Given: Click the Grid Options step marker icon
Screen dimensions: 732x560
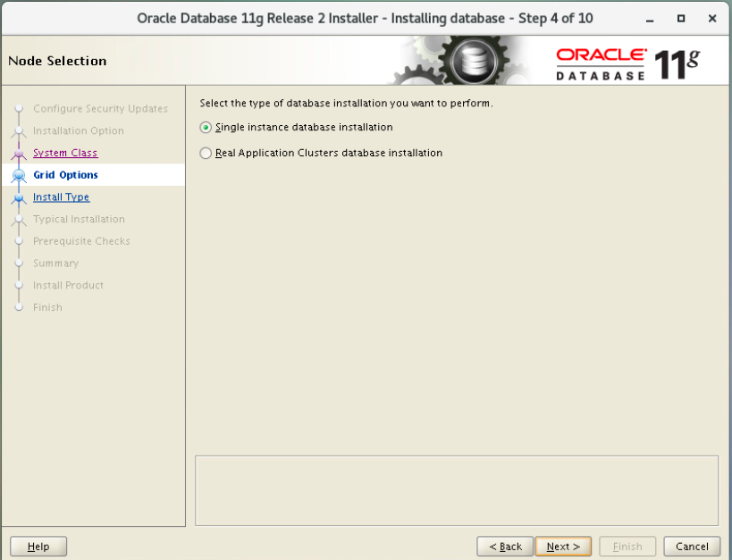Looking at the screenshot, I should (19, 175).
